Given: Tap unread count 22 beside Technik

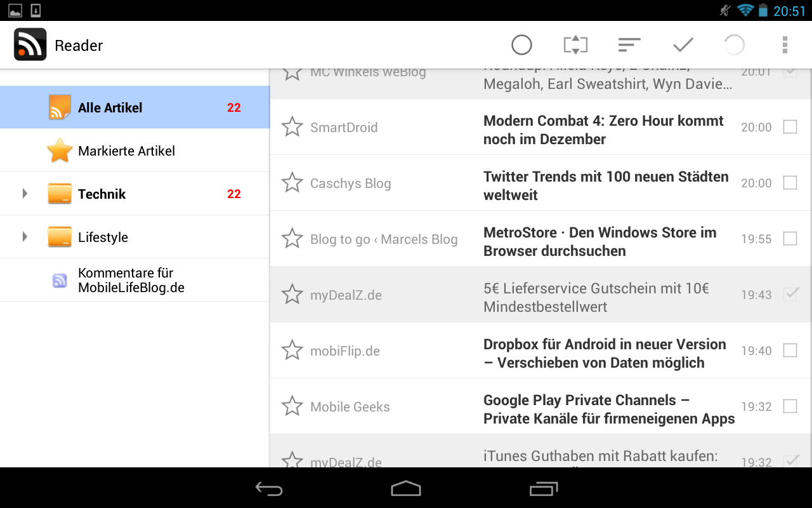Looking at the screenshot, I should tap(234, 194).
